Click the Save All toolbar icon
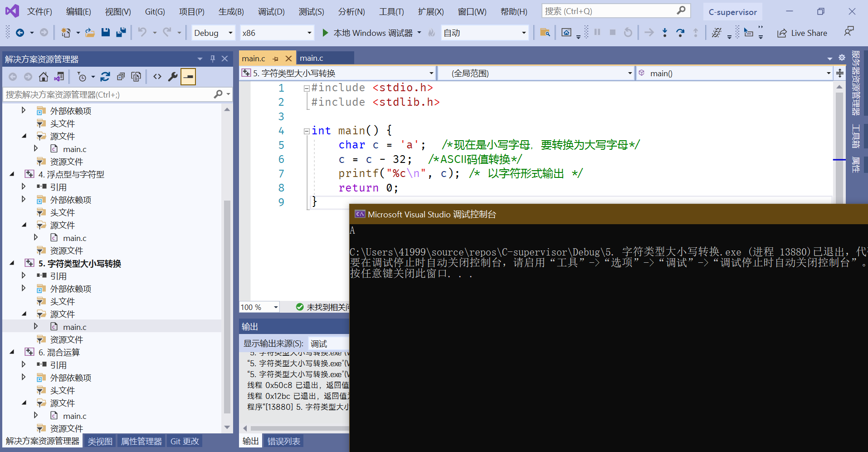The height and width of the screenshot is (452, 868). (121, 33)
